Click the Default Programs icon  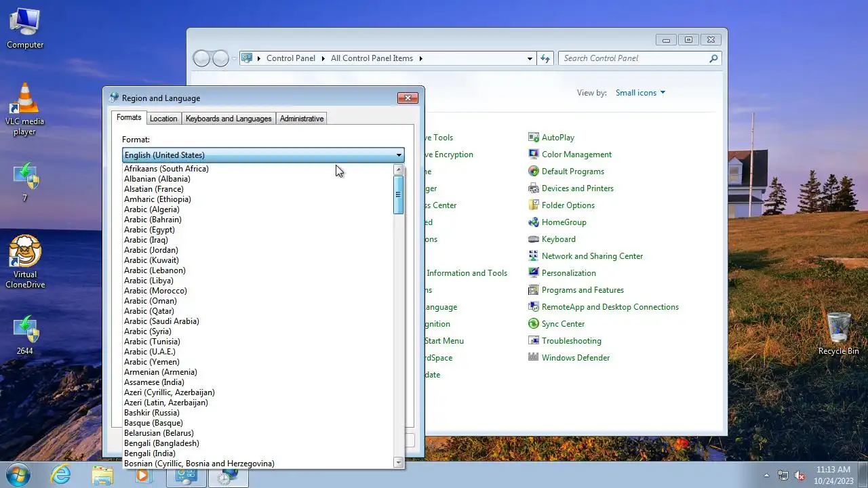click(534, 171)
